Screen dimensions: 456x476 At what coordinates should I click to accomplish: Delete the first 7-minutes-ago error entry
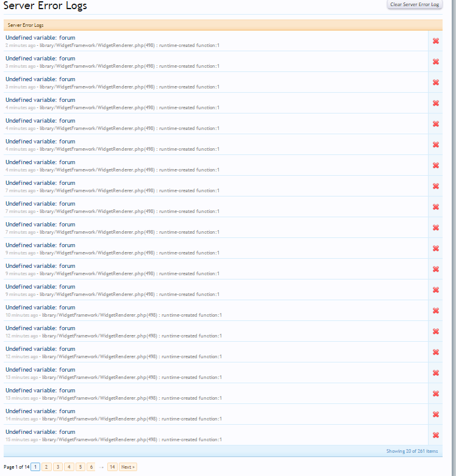[x=435, y=186]
